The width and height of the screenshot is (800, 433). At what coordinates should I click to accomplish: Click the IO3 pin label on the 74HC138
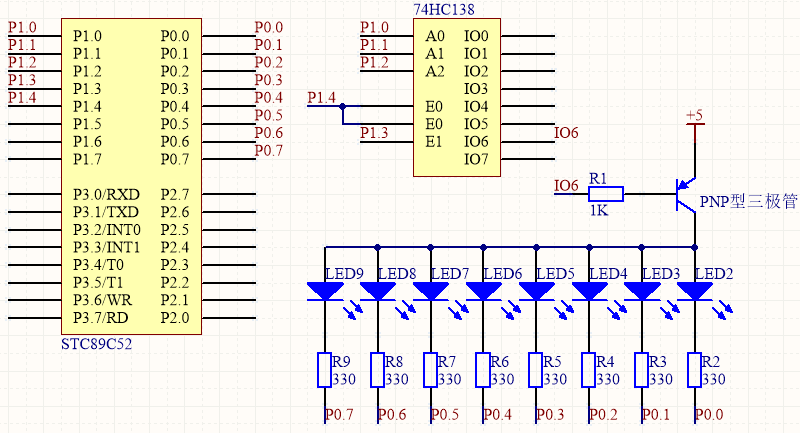[x=475, y=88]
